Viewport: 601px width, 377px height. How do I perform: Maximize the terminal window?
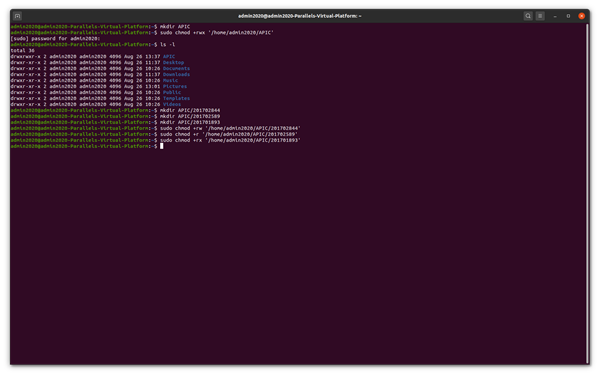pos(568,16)
